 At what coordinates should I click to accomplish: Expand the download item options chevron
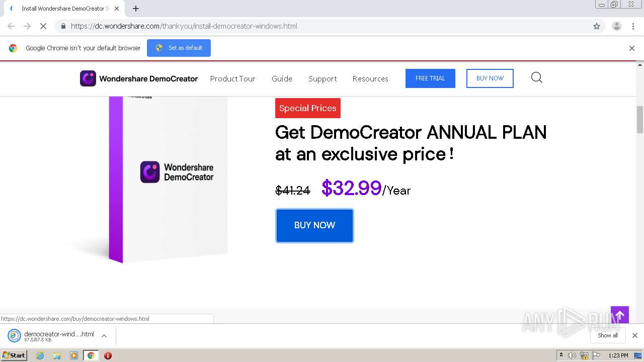pyautogui.click(x=104, y=336)
